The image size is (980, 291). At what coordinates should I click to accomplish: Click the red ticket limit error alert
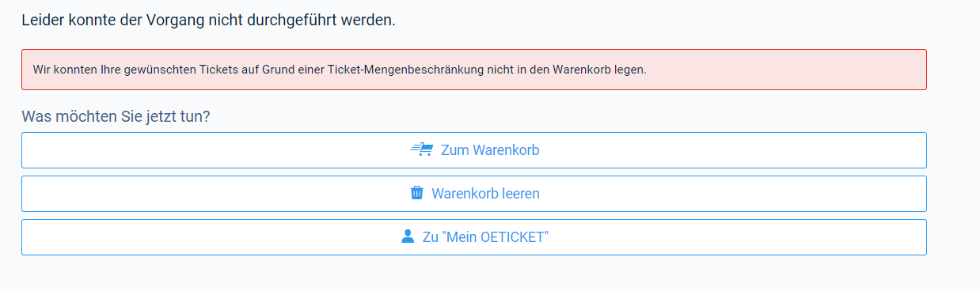tap(473, 70)
